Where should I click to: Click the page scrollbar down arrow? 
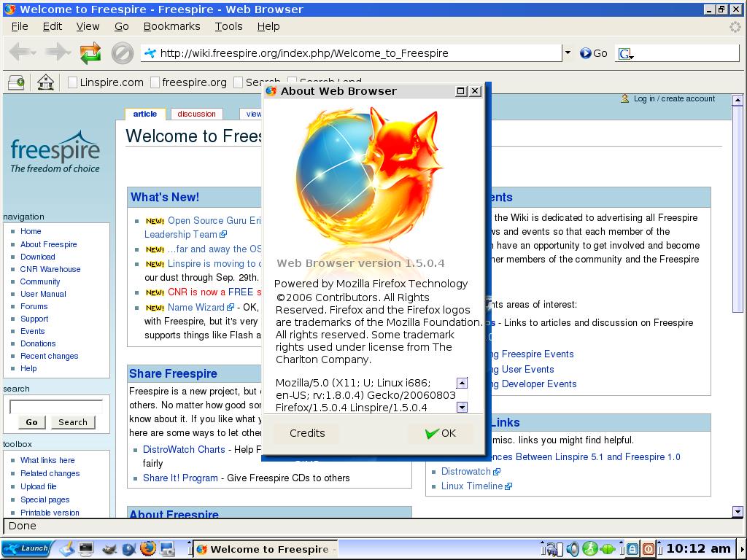[x=738, y=512]
